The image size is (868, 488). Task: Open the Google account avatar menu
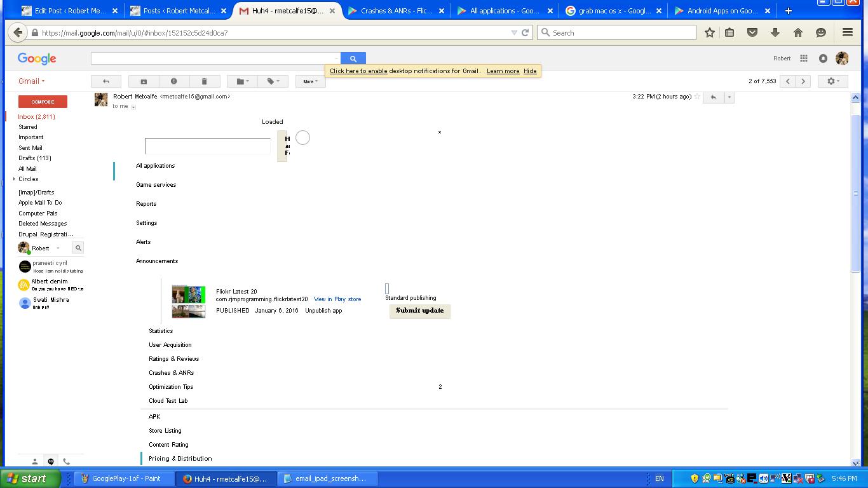(x=842, y=58)
